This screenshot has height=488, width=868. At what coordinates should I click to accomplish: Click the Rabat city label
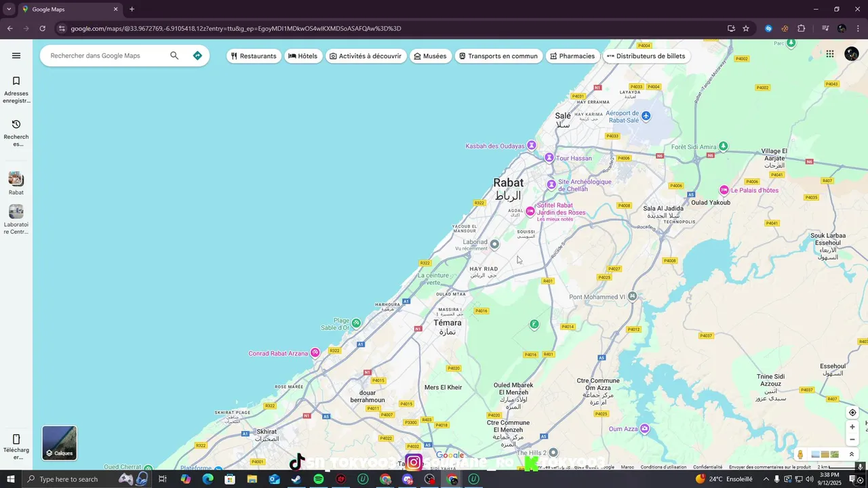point(509,183)
